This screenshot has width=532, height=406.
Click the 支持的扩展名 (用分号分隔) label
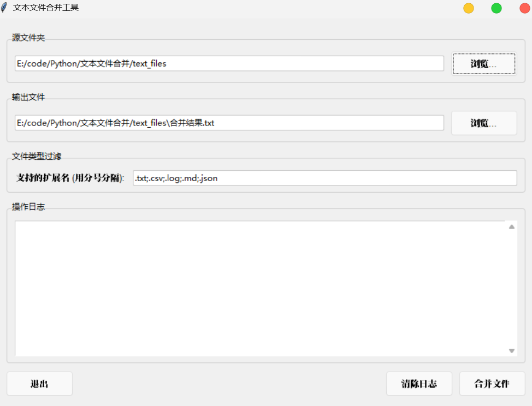click(x=70, y=178)
